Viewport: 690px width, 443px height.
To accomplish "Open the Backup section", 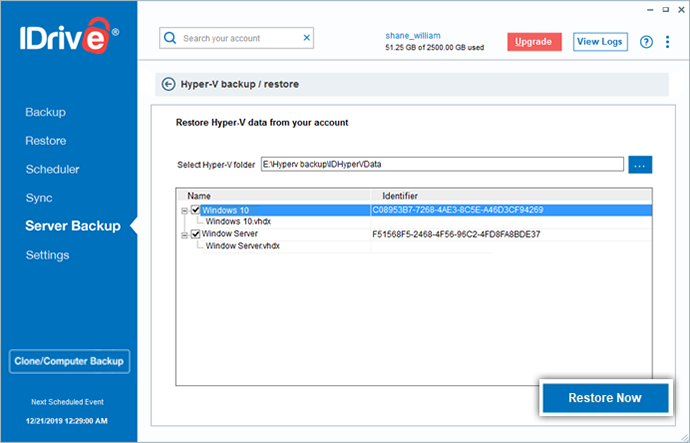I will [x=45, y=112].
